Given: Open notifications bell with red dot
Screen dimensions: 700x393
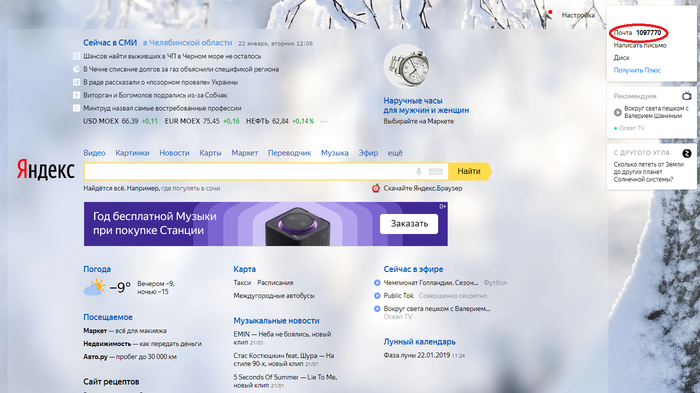Looking at the screenshot, I should tap(548, 15).
